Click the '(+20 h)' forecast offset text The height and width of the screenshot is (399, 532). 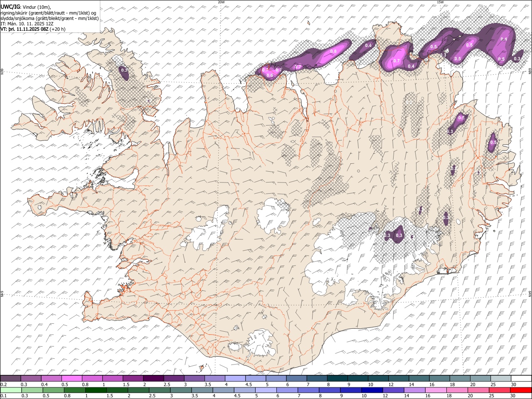(57, 29)
